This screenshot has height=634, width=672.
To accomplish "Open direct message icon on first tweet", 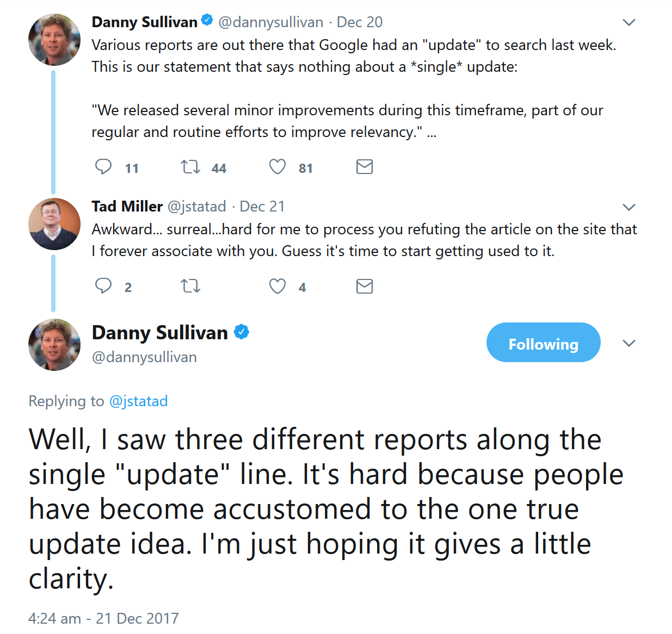I will click(x=365, y=167).
